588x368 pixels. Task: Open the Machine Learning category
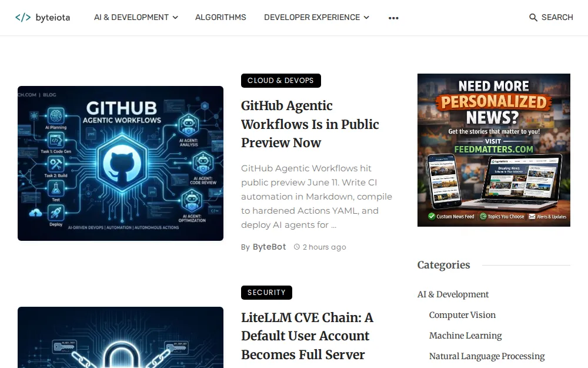465,336
